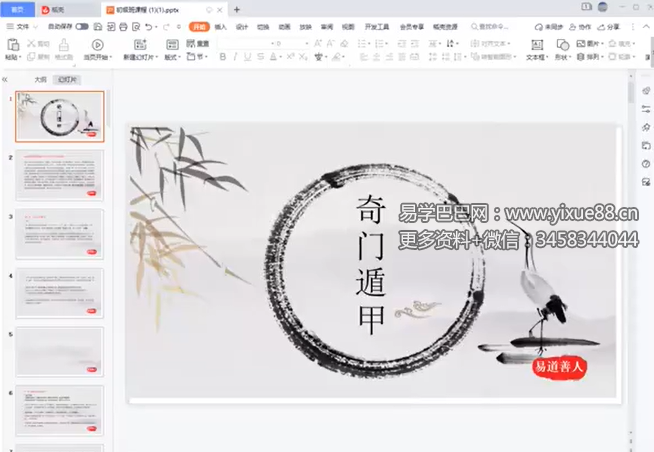Screen dimensions: 654x452
Task: Start slideshow from current slide
Action: [98, 45]
